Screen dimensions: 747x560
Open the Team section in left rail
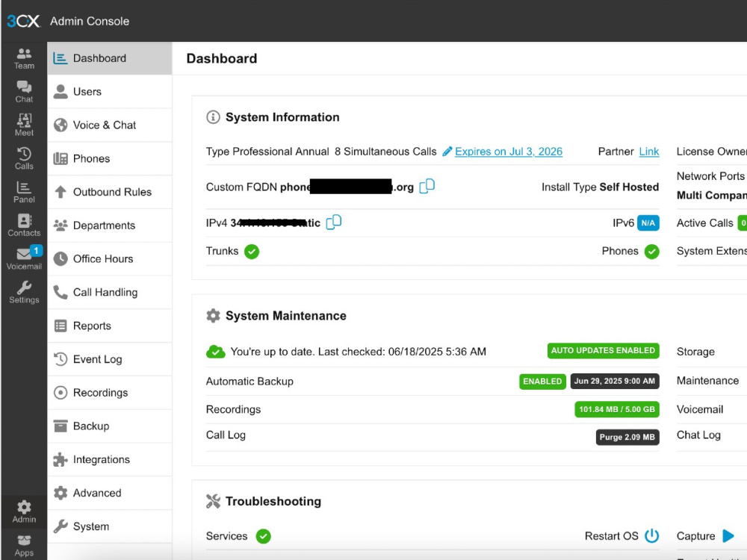[24, 58]
